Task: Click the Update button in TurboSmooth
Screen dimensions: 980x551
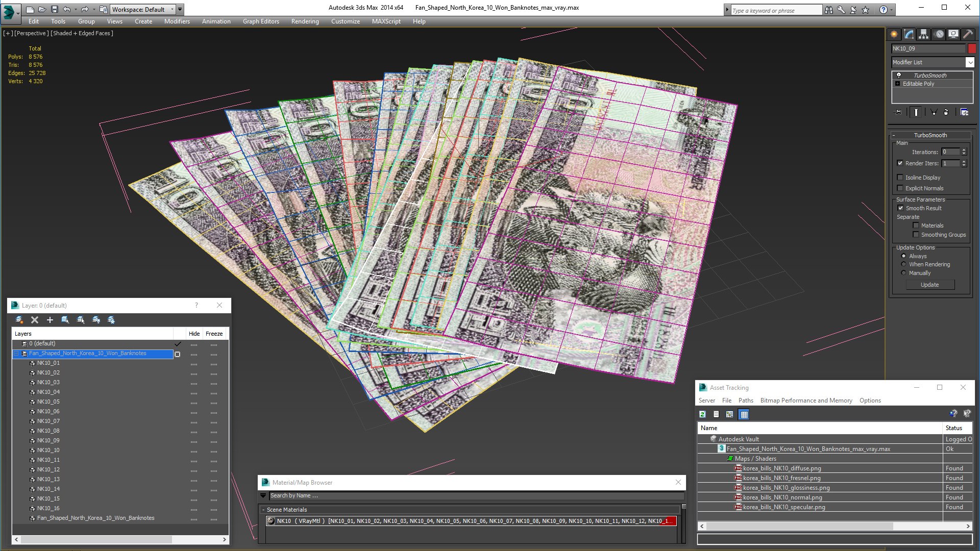Action: pyautogui.click(x=930, y=285)
